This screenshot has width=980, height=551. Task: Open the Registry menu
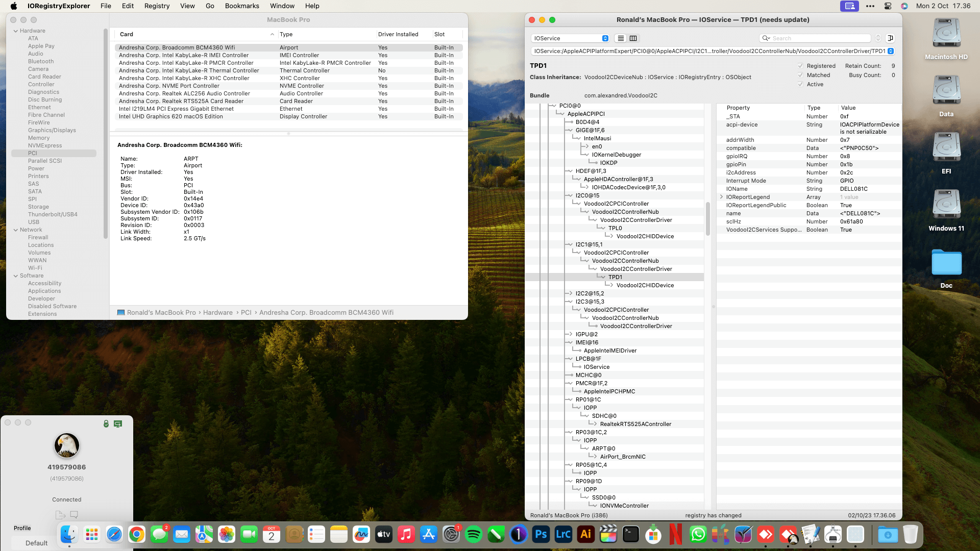(157, 6)
